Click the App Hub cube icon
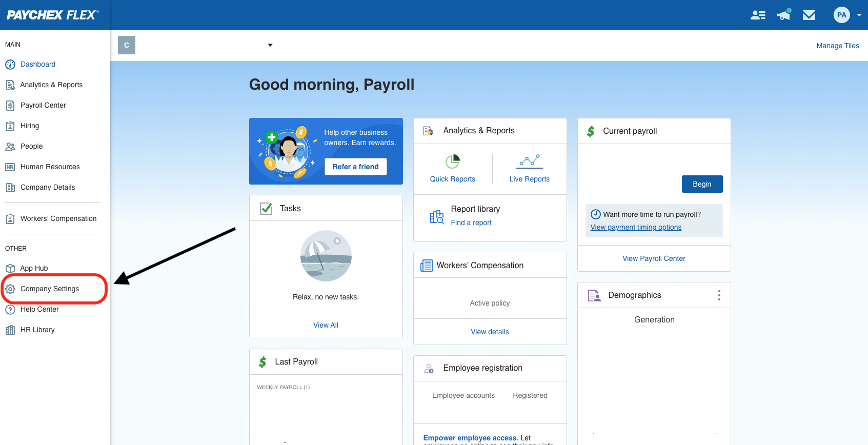 10,269
